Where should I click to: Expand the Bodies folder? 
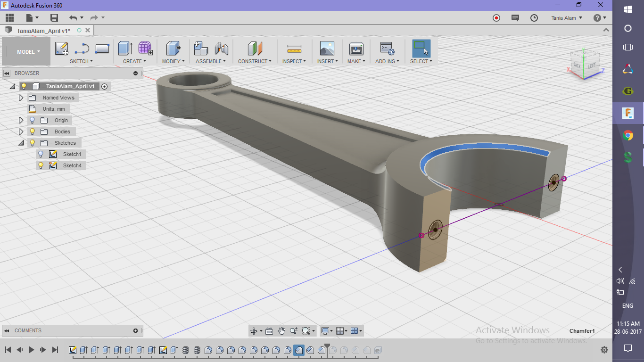coord(21,132)
